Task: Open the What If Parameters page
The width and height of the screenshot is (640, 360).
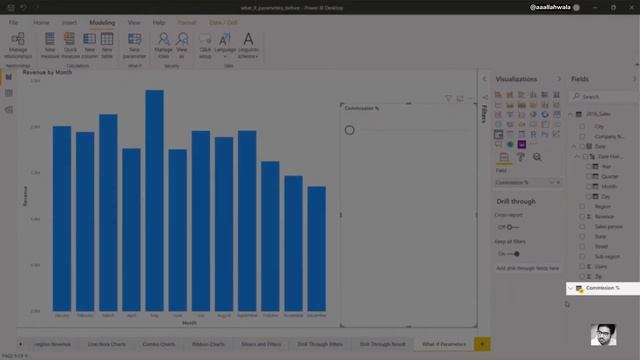Action: click(x=444, y=344)
